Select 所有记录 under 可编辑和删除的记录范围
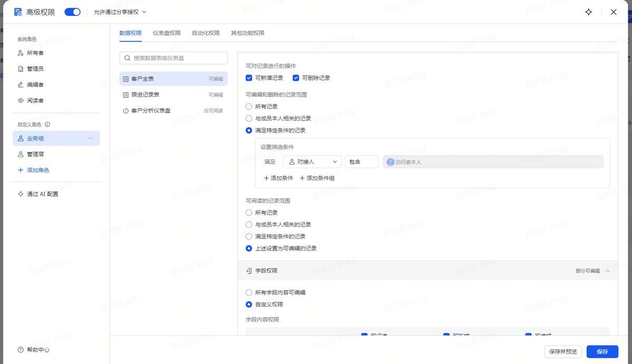632x364 pixels. pos(249,106)
